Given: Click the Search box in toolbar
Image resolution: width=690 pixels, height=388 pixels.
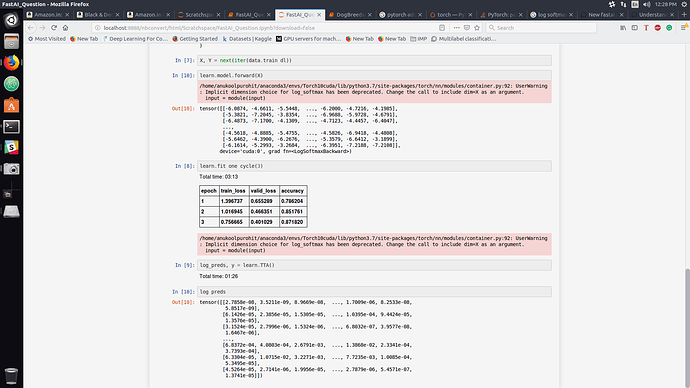Looking at the screenshot, I should coord(541,28).
